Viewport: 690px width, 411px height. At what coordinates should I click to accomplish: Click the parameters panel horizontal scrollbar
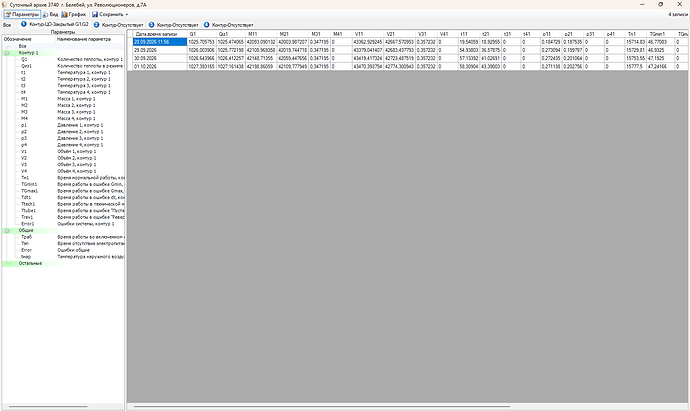[48, 407]
